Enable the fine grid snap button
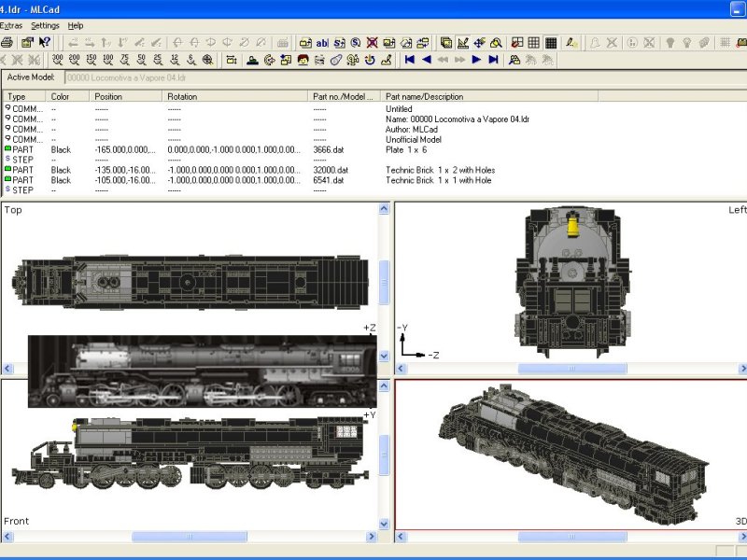 click(x=551, y=43)
